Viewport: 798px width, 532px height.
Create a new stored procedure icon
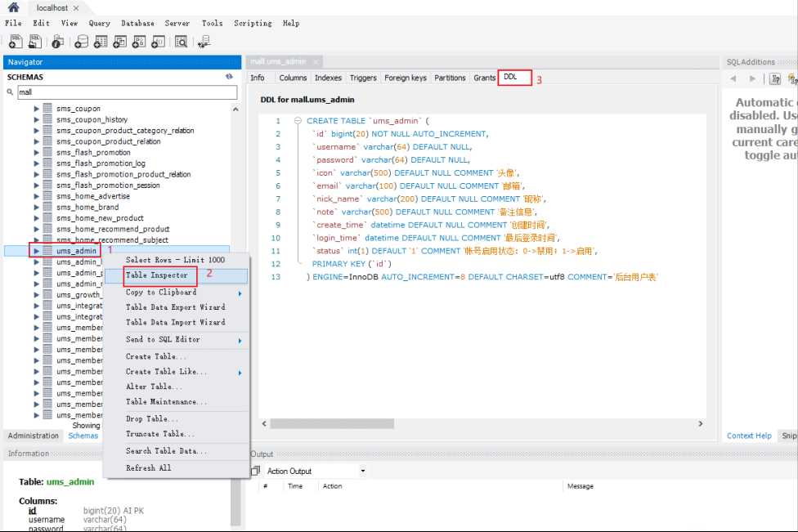pos(140,42)
